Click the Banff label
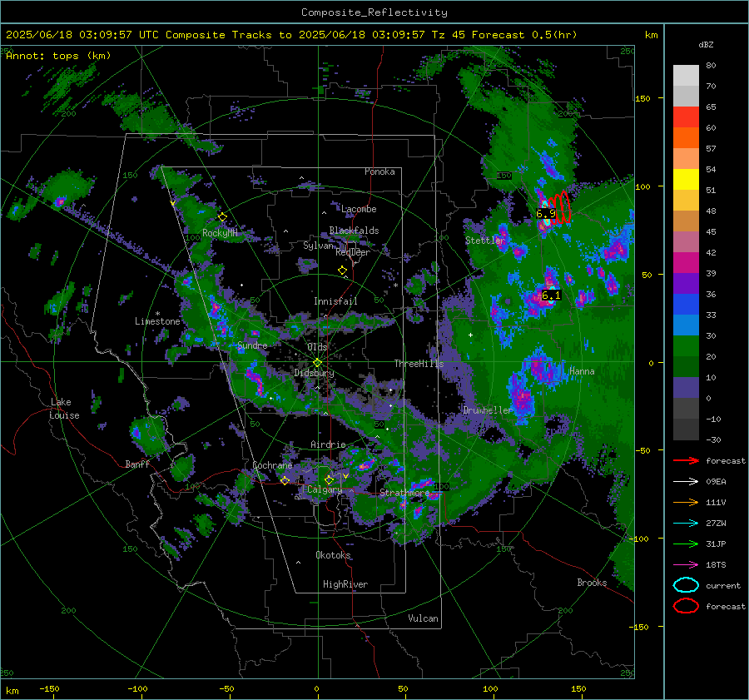 coord(137,464)
